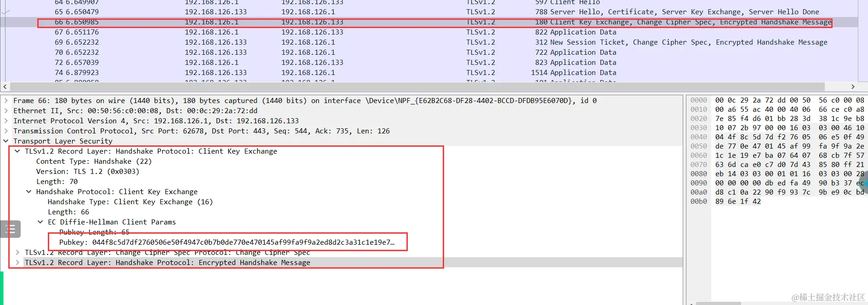Collapse the Transport Layer Security node
The width and height of the screenshot is (868, 305).
pyautogui.click(x=6, y=141)
